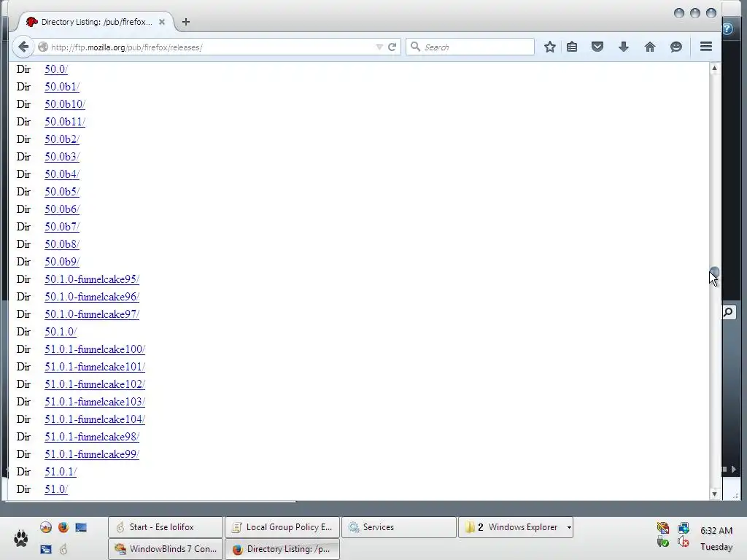747x560 pixels.
Task: Click the globe site identity icon
Action: coord(43,47)
